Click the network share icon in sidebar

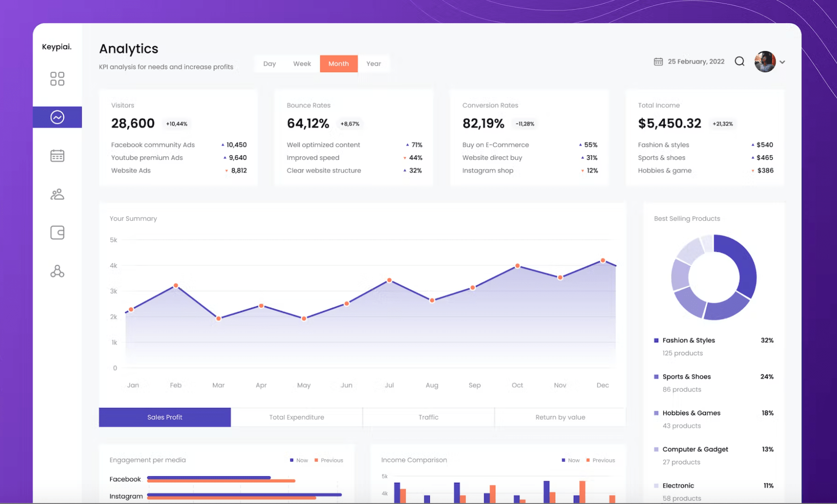[x=57, y=271]
